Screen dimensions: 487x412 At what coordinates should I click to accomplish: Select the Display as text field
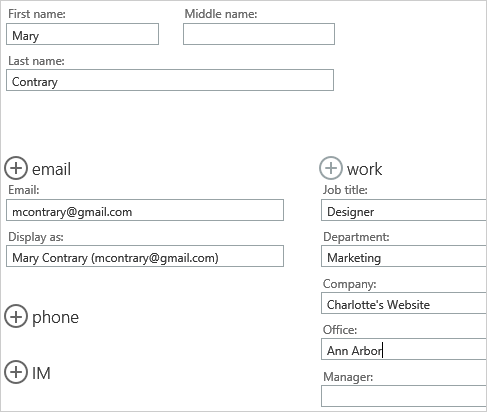(145, 256)
